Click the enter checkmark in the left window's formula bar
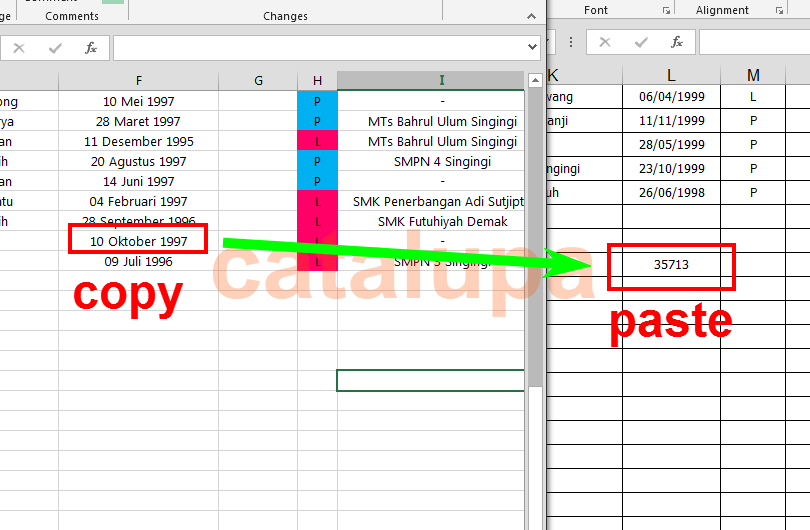810x530 pixels. tap(55, 49)
